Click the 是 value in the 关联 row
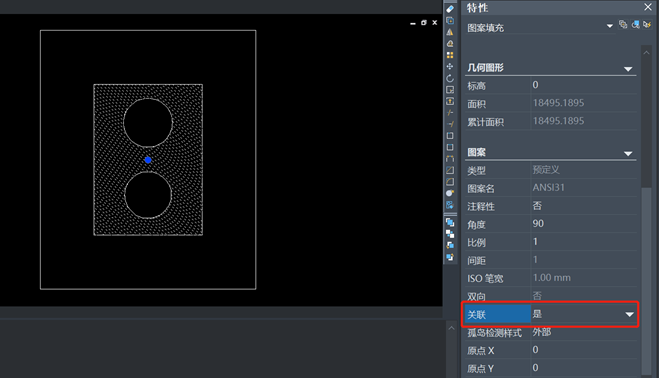659x378 pixels. 537,314
